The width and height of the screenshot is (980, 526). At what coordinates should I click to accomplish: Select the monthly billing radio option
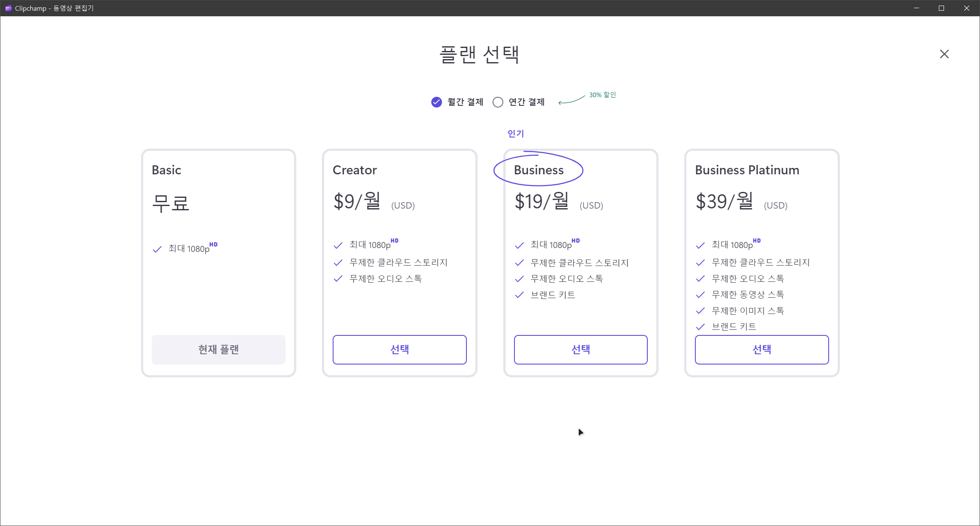(436, 102)
